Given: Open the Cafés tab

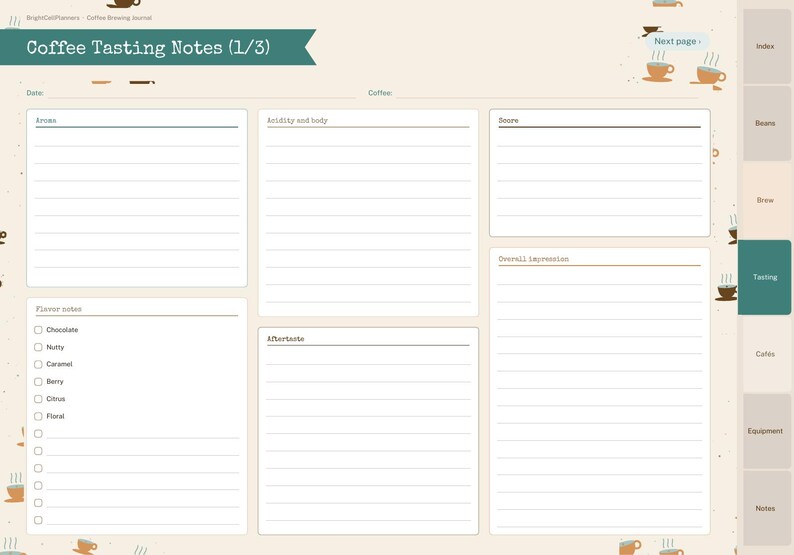Looking at the screenshot, I should 765,354.
